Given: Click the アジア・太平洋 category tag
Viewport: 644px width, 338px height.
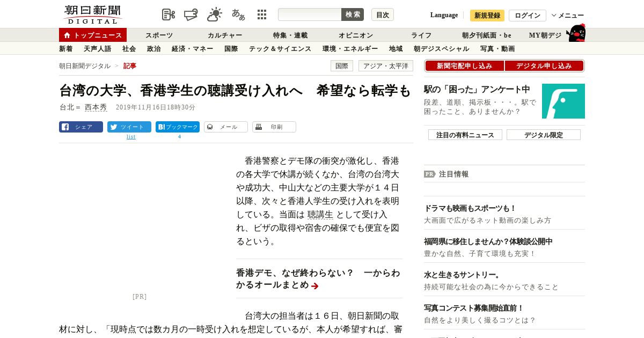Looking at the screenshot, I should coord(386,66).
